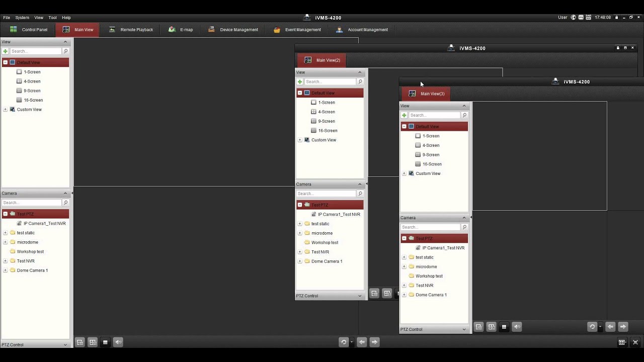
Task: Go to next page in Main View(3)
Action: 623,327
